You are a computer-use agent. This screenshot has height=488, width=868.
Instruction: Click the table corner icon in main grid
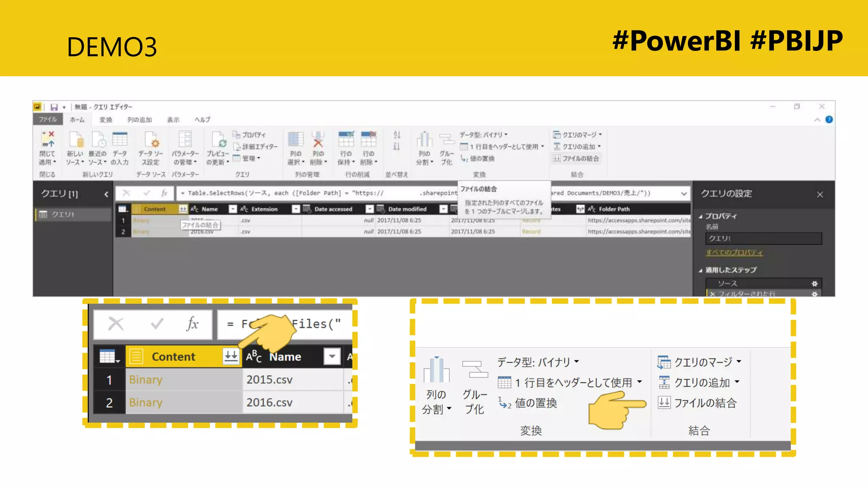123,209
